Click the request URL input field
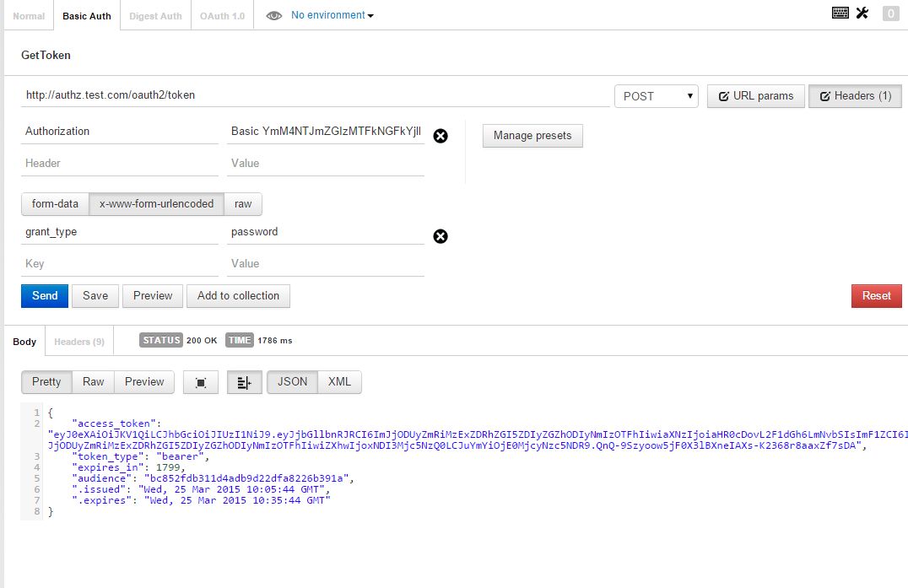 pos(316,95)
